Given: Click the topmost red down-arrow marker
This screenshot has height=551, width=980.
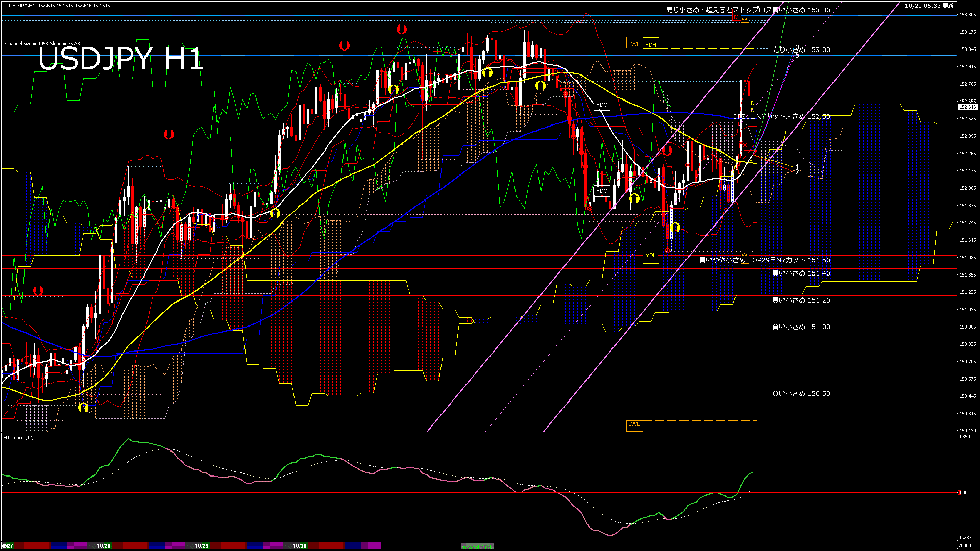Looking at the screenshot, I should coord(402,30).
